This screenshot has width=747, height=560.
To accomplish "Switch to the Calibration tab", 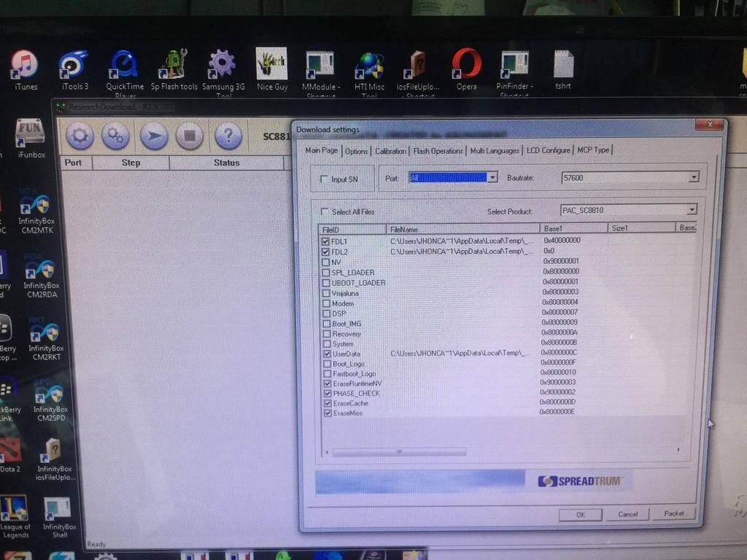I will 390,151.
